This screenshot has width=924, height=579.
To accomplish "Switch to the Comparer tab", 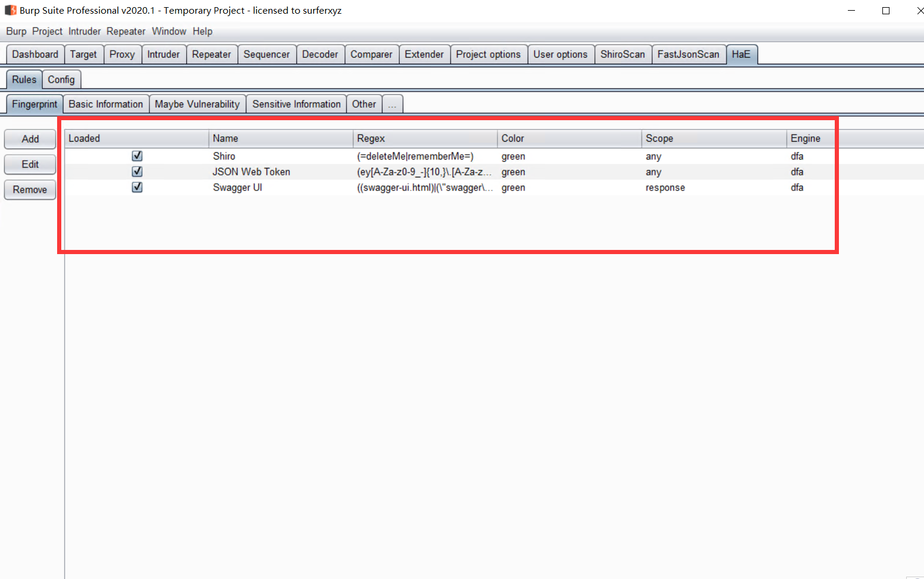I will (371, 54).
